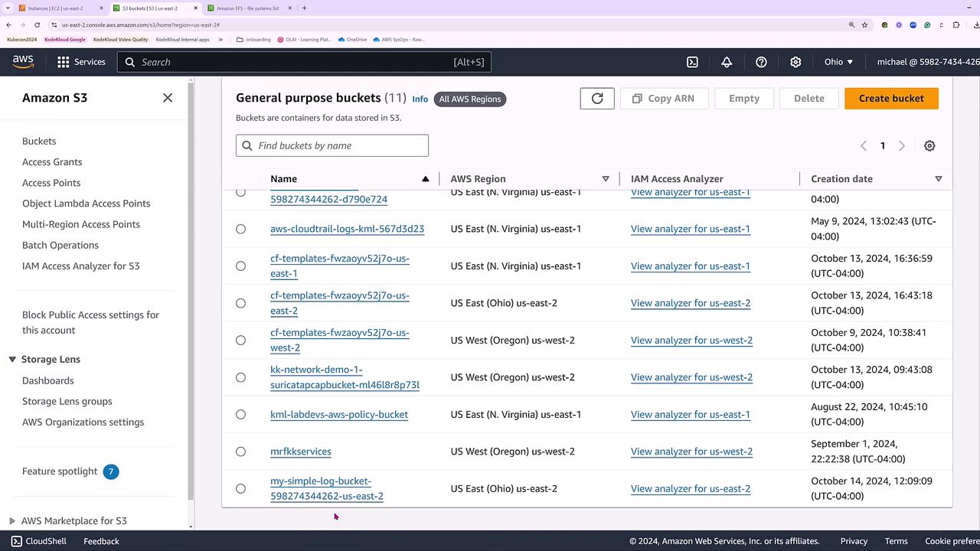The height and width of the screenshot is (551, 980).
Task: Click the browser back arrow
Action: pos(8,24)
